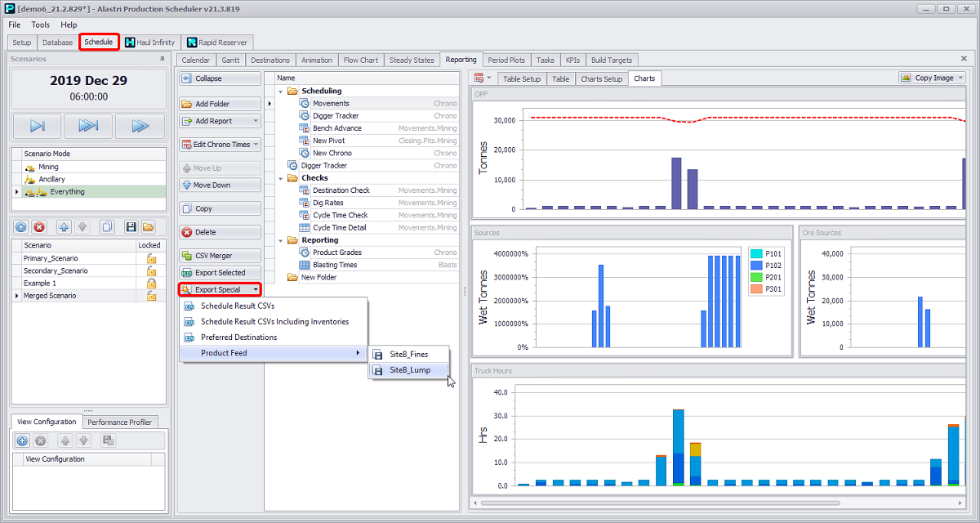Screen dimensions: 980x523
Task: Open the Copy Image dropdown arrow
Action: click(x=960, y=78)
